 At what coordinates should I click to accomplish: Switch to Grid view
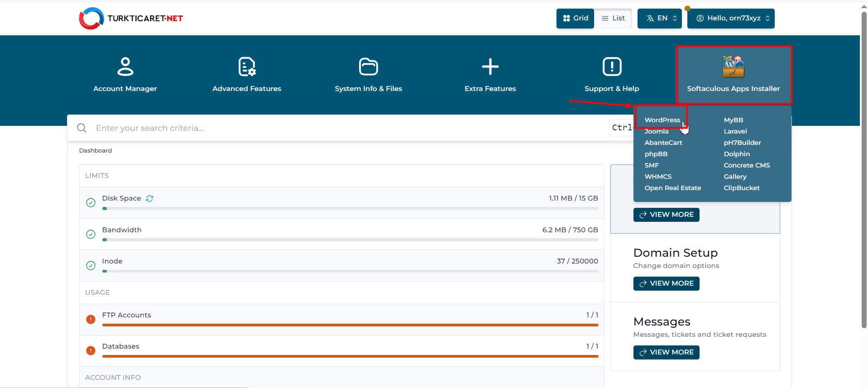[x=575, y=19]
